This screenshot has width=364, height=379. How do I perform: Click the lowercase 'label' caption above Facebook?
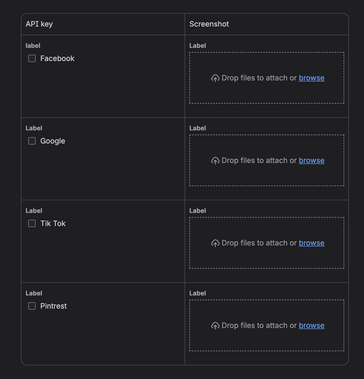(x=33, y=46)
